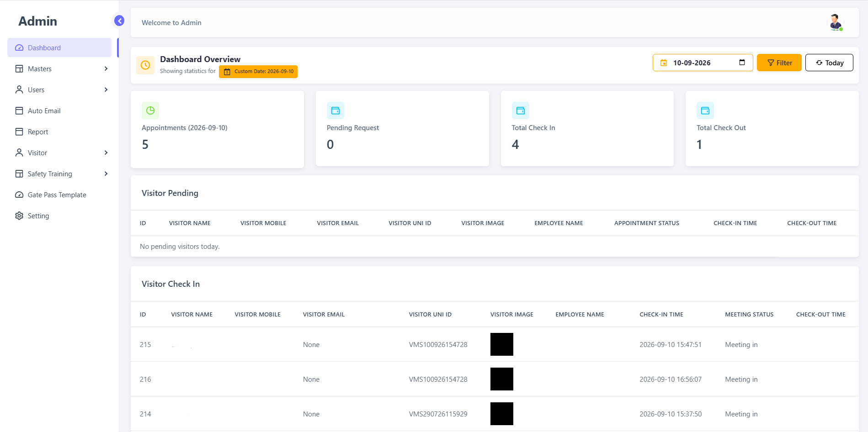The width and height of the screenshot is (868, 432).
Task: Click the 'No pending visitors today.' message
Action: (x=180, y=247)
